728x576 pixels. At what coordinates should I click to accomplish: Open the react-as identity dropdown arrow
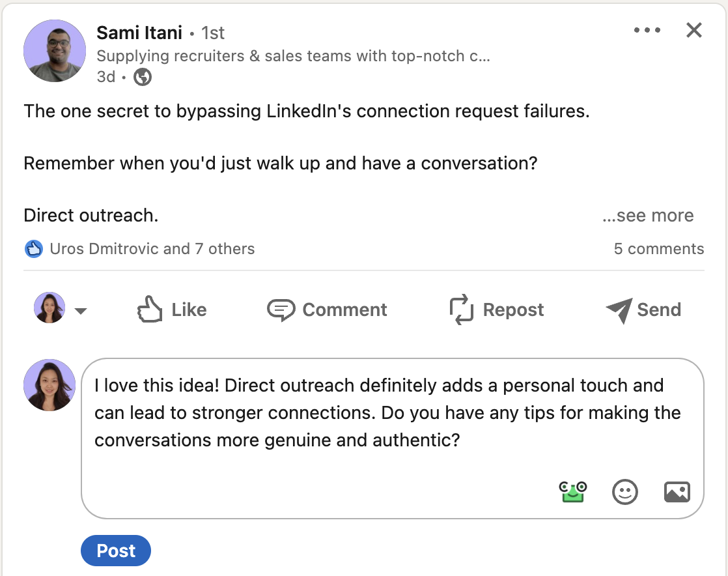[x=81, y=311]
